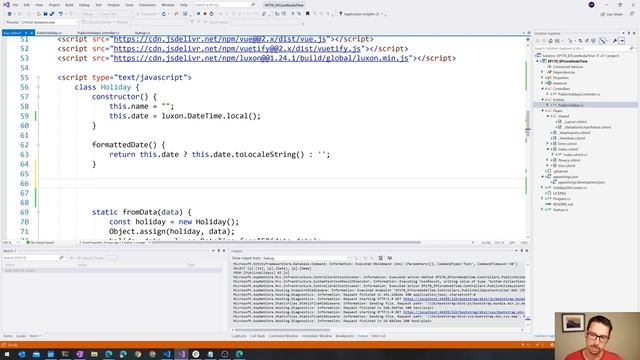Toggle Show All Files in Solution Explorer
Viewport: 640px width, 360px height.
[593, 41]
